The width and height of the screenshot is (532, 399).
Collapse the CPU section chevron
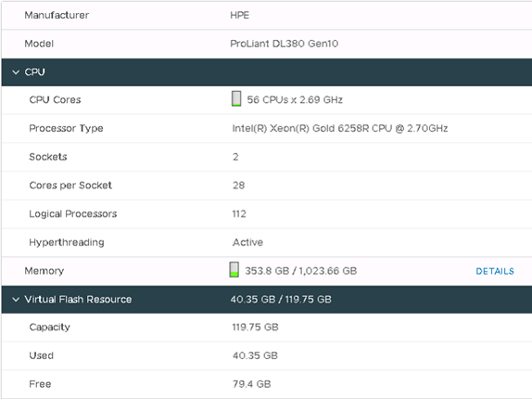pyautogui.click(x=16, y=72)
